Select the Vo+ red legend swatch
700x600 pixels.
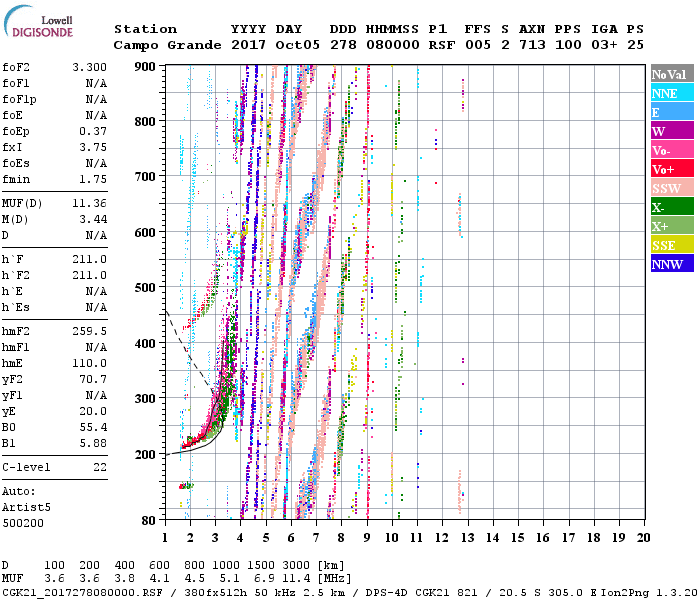[x=672, y=169]
